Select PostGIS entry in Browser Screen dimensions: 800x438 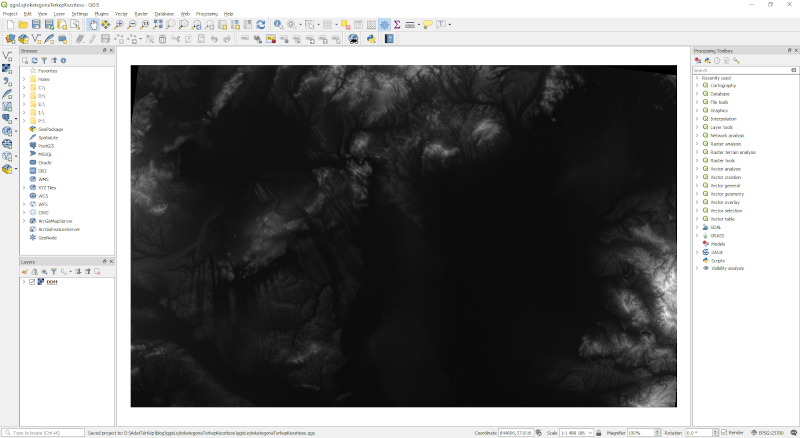pyautogui.click(x=45, y=146)
